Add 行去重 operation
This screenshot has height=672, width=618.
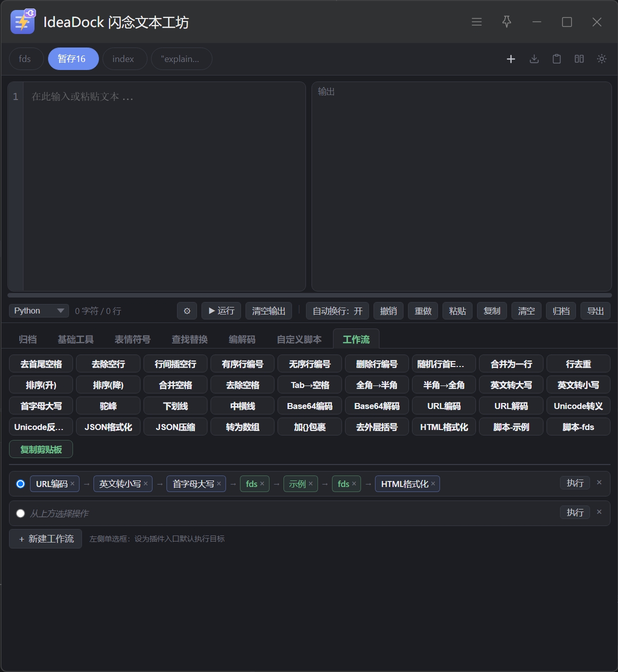[x=578, y=364]
